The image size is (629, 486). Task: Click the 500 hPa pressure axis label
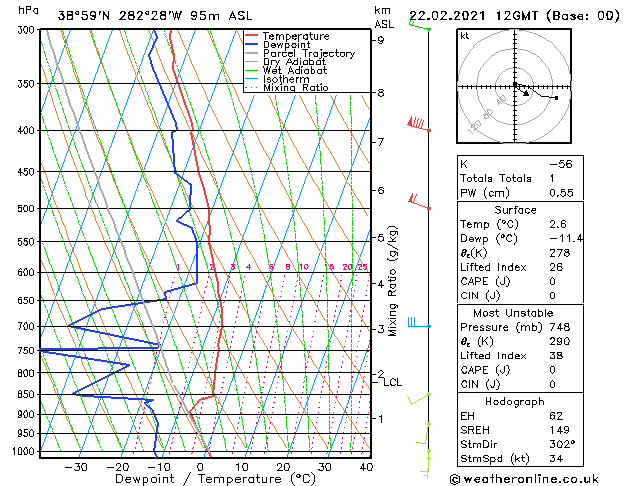26,209
